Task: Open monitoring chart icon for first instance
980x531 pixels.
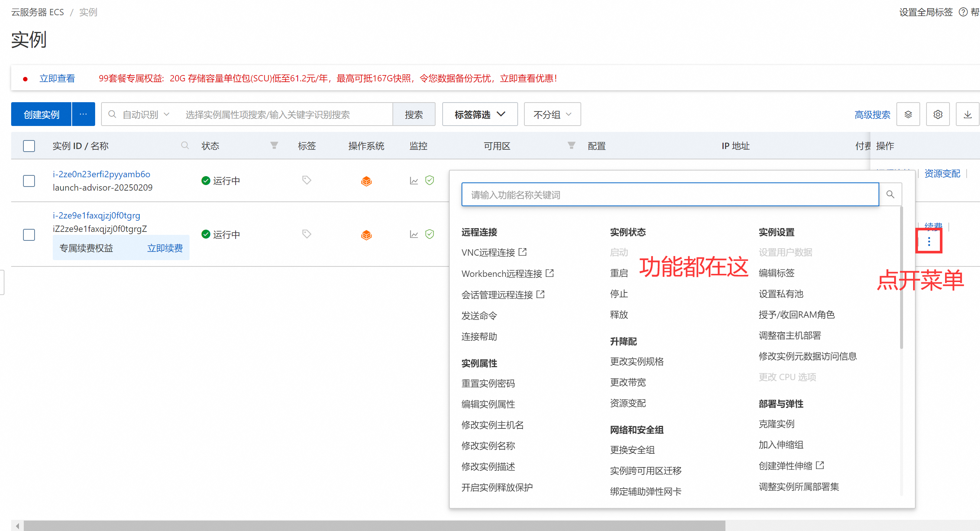Action: 414,181
